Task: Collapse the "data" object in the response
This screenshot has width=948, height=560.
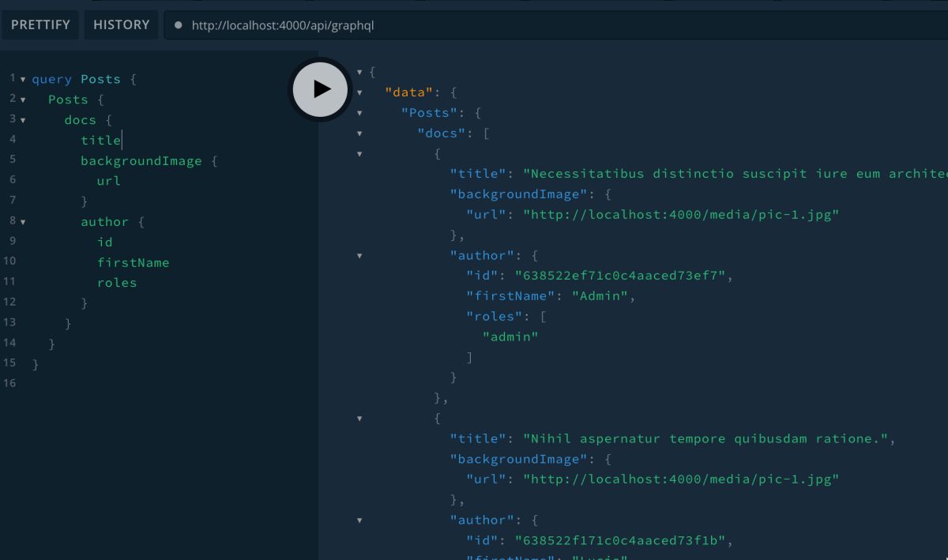Action: [x=360, y=92]
